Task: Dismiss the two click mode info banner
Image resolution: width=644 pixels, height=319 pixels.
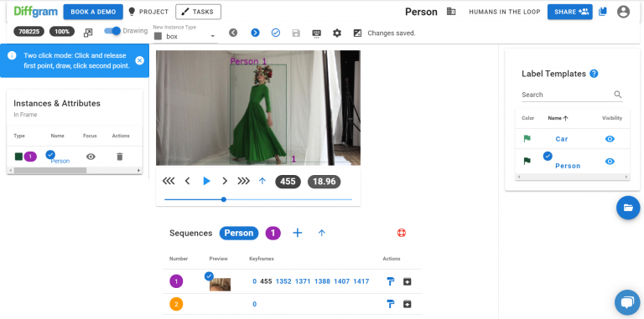Action: click(x=140, y=60)
